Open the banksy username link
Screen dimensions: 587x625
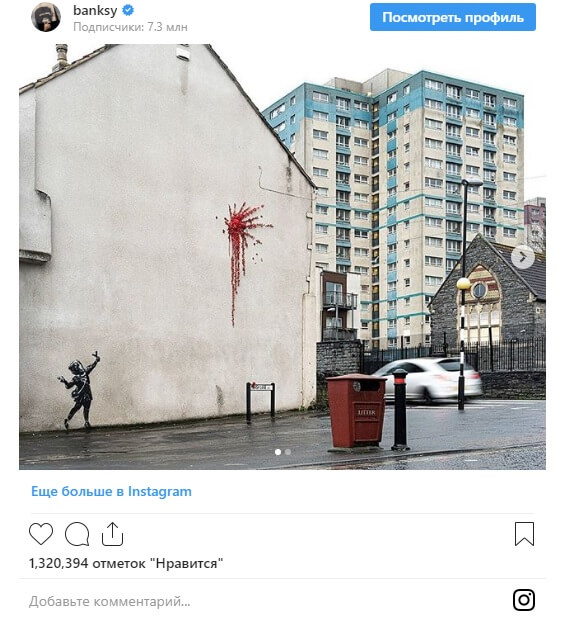tap(95, 10)
